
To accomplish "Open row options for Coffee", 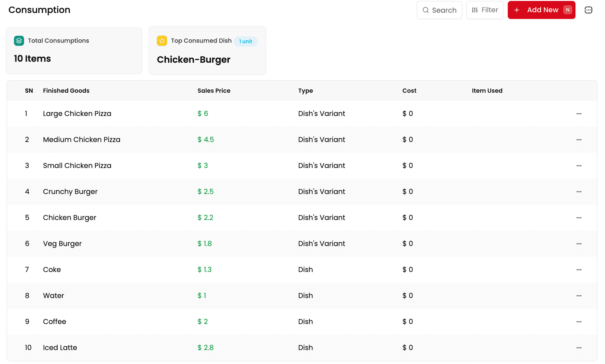I will [x=579, y=322].
